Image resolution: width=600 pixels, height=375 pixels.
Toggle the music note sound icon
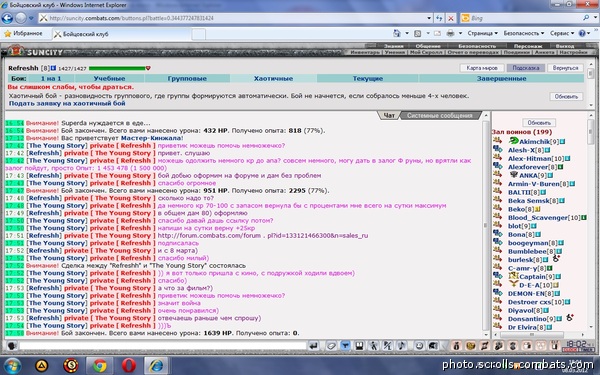tap(401, 346)
